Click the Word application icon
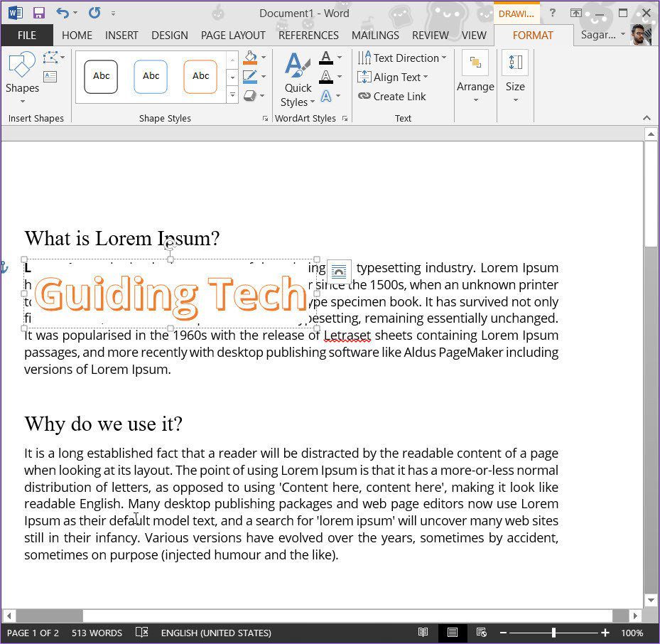Viewport: 660px width, 644px height. click(15, 13)
